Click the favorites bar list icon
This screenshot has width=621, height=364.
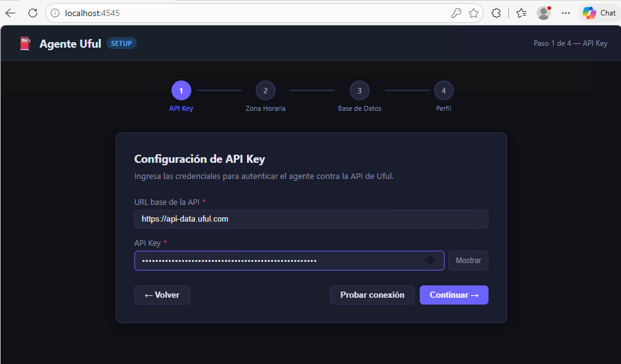click(x=520, y=12)
